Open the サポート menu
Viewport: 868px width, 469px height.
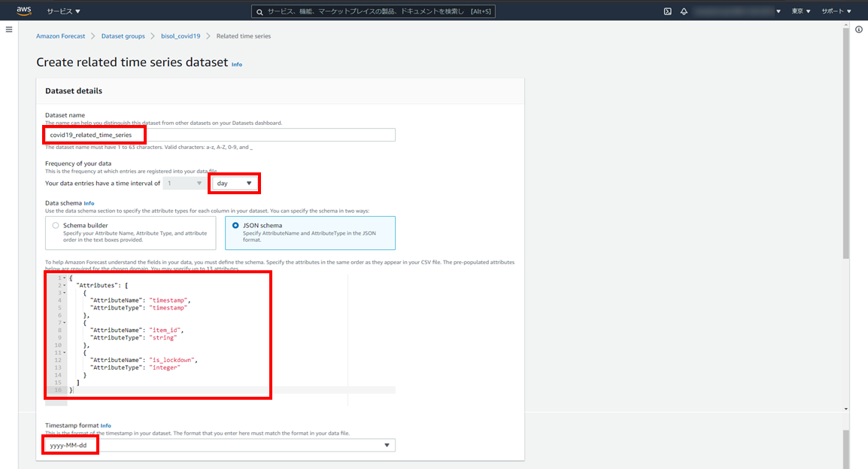click(836, 11)
